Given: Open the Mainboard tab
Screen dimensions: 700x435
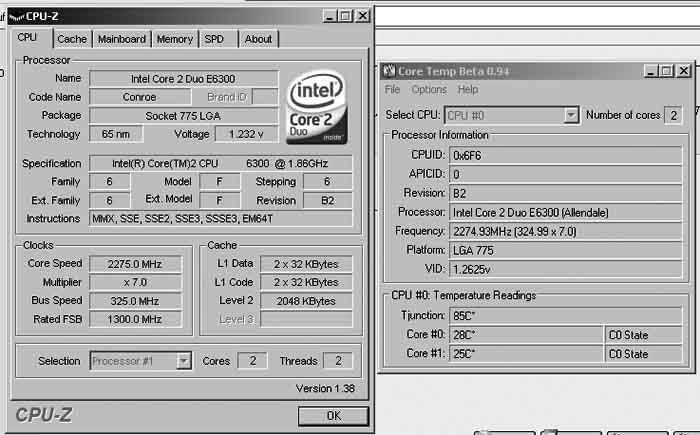Looking at the screenshot, I should pyautogui.click(x=122, y=39).
